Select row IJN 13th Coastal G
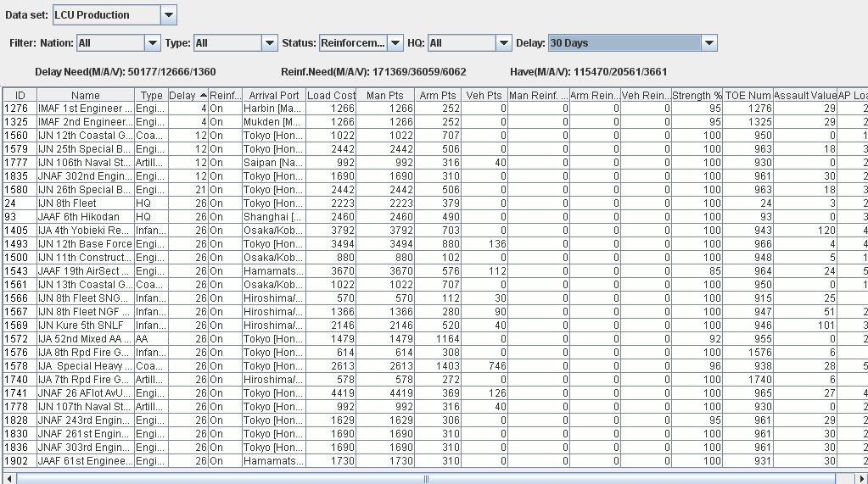 tap(434, 284)
